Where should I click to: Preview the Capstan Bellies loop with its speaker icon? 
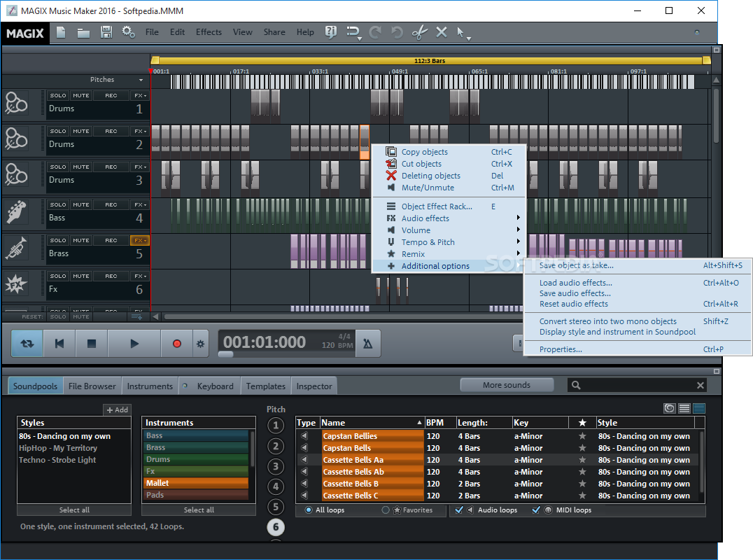(304, 436)
